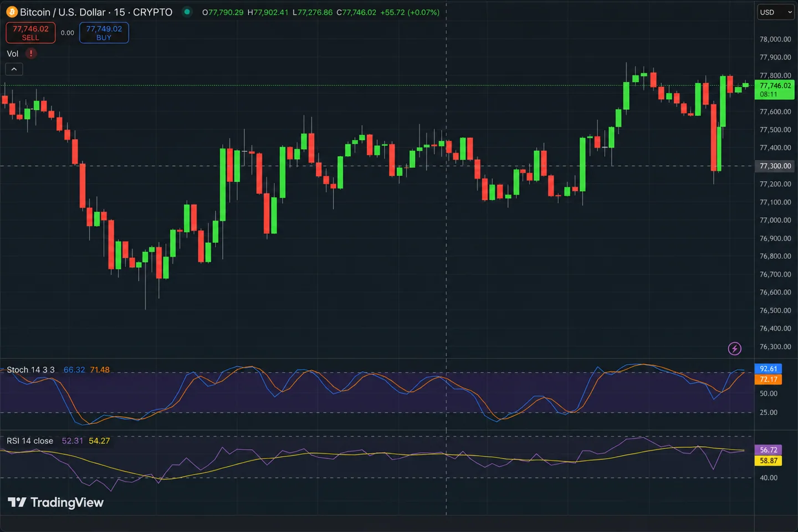Click the red 77,746.02 SELL button
Image resolution: width=798 pixels, height=532 pixels.
click(x=30, y=33)
